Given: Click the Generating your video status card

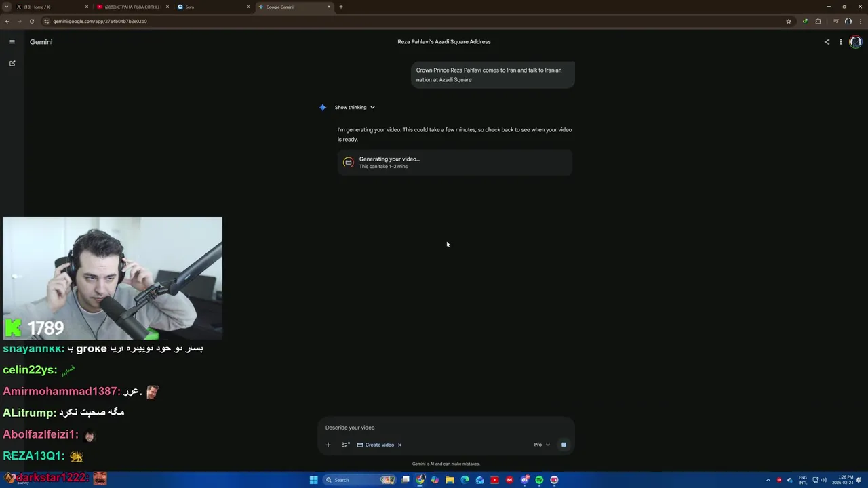Looking at the screenshot, I should pos(455,163).
